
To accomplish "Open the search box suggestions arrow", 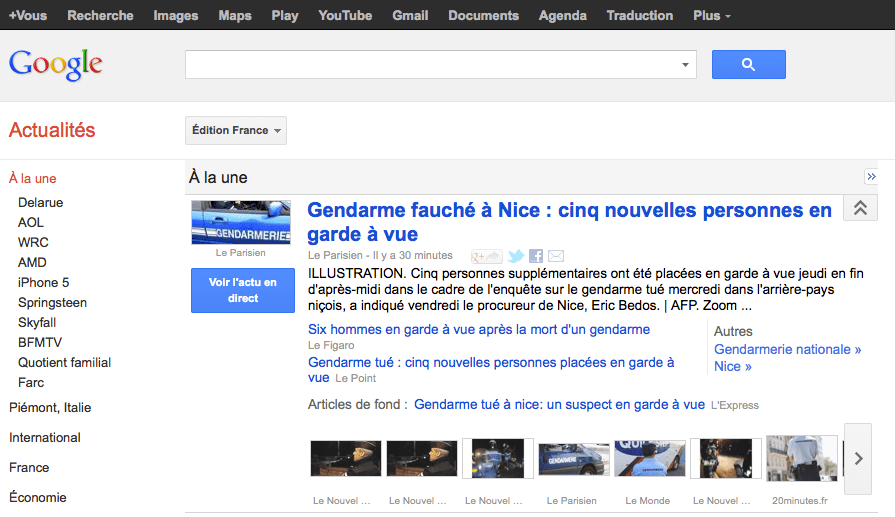I will [x=686, y=65].
